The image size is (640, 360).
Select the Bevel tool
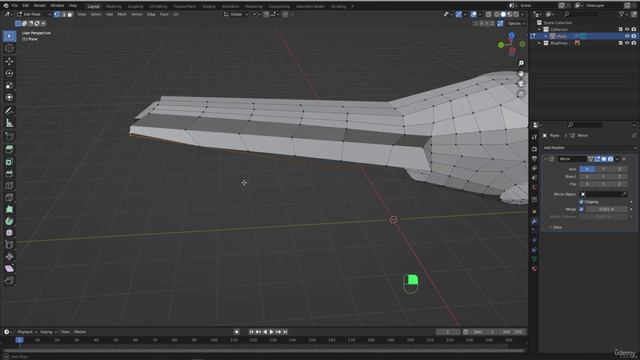[x=9, y=173]
